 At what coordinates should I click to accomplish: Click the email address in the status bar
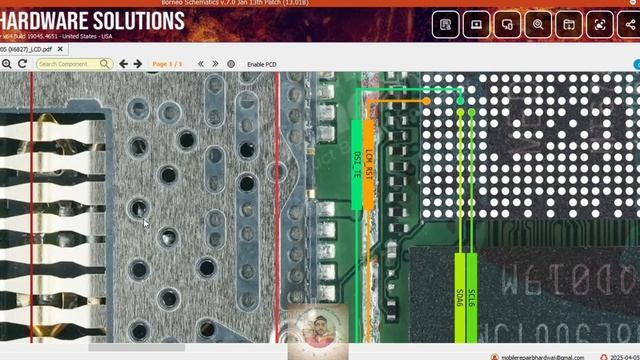coord(542,357)
